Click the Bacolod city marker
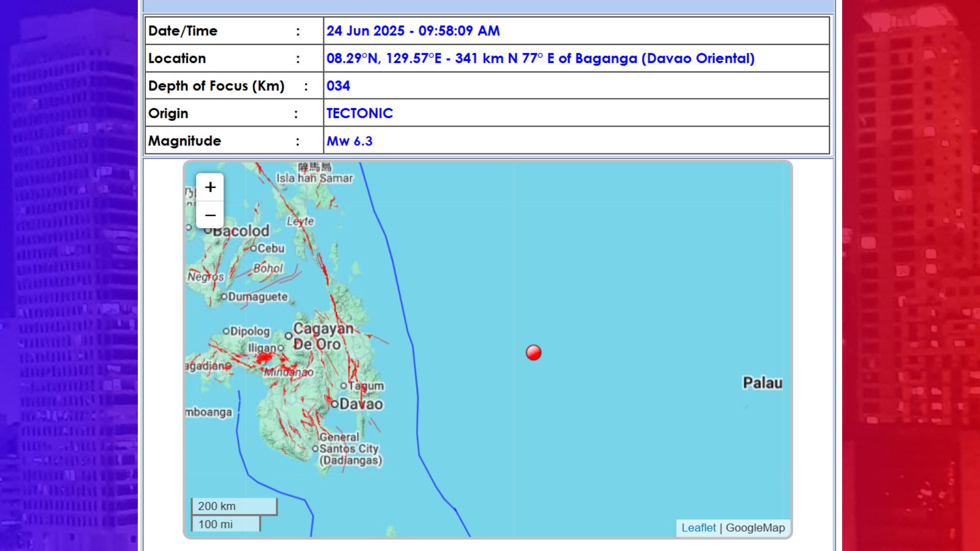The height and width of the screenshot is (551, 980). [x=209, y=231]
